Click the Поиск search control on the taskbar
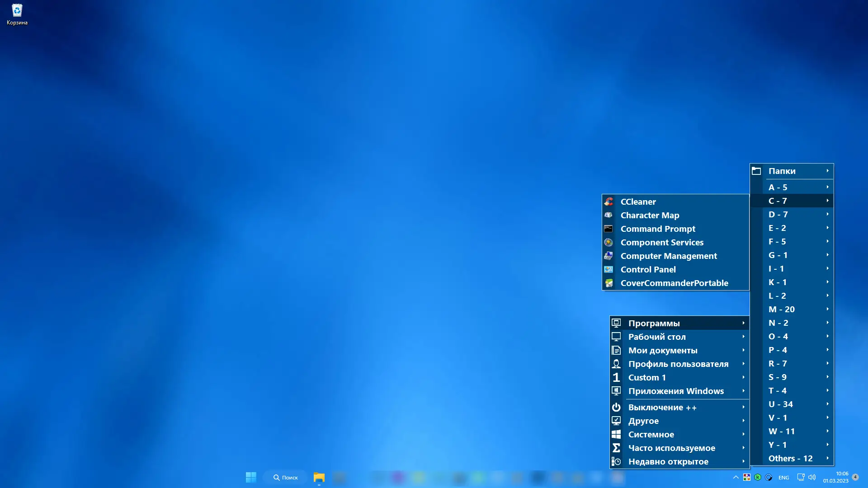Screen dimensions: 868x488 tap(285, 477)
